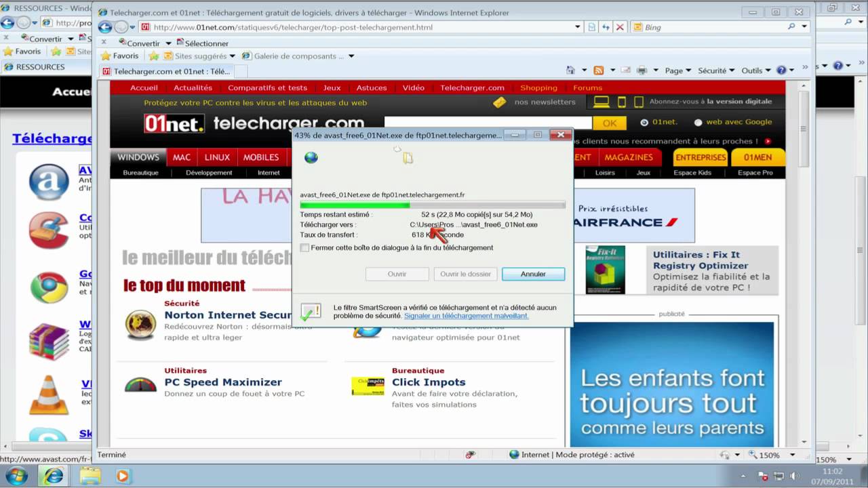Open the address bar history dropdown
Screen dimensions: 868x488
(x=578, y=27)
